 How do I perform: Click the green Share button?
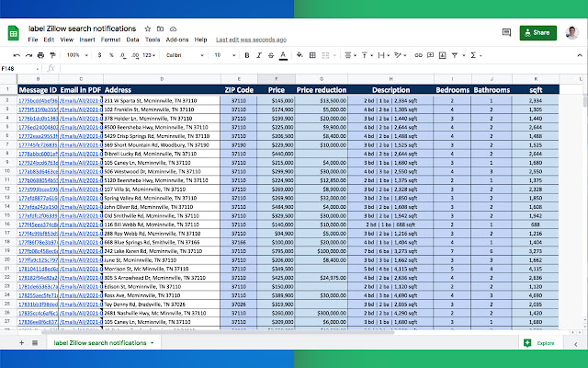(537, 33)
